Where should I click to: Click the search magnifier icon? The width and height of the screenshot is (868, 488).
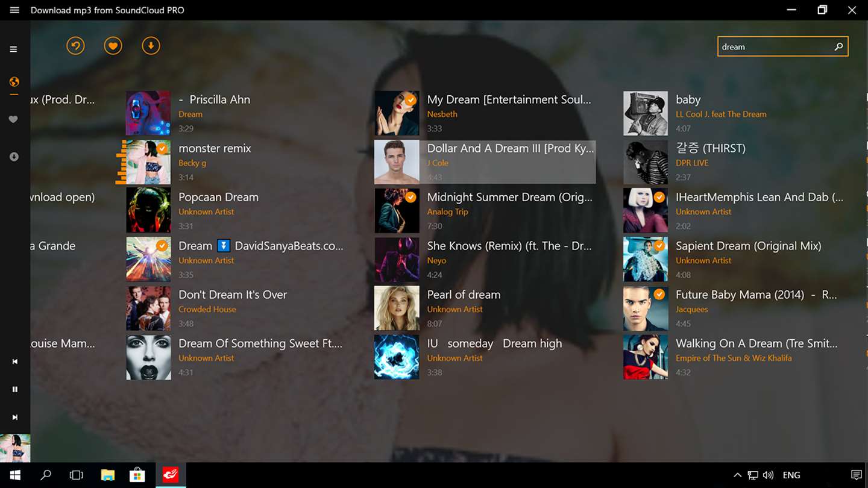pos(838,46)
